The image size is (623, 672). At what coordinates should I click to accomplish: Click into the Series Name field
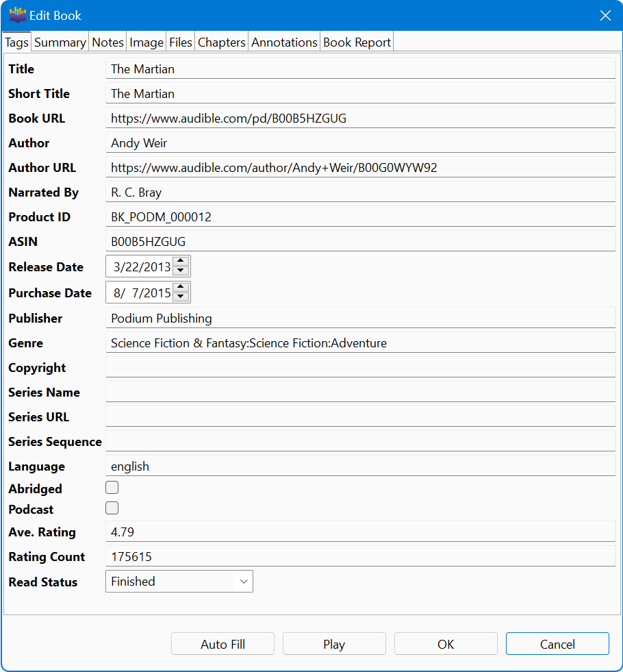(x=360, y=392)
